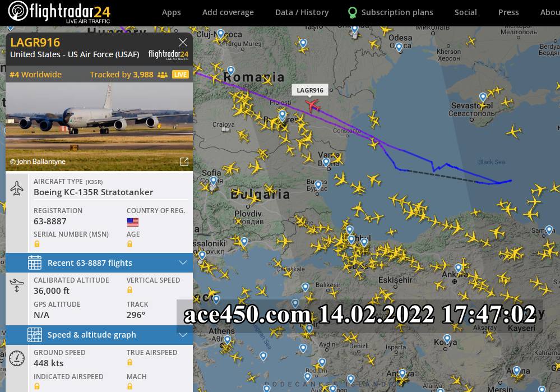560x392 pixels.
Task: Open the Press link
Action: coord(508,12)
